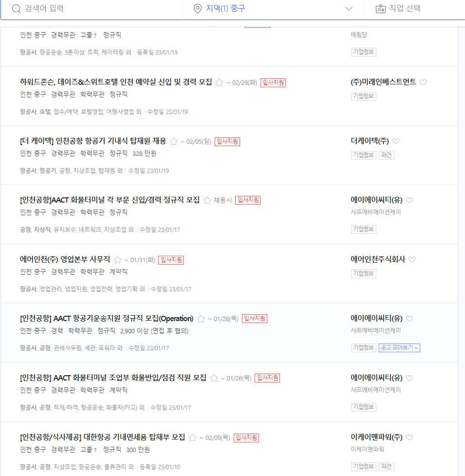Apply with 입사지원 for 에어인천 사무직
Viewport: 465px width, 476px height.
[171, 260]
